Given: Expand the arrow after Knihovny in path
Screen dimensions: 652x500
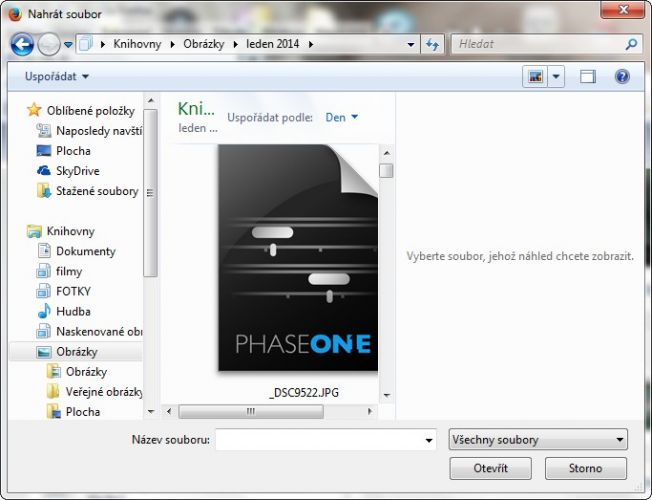Looking at the screenshot, I should point(173,44).
